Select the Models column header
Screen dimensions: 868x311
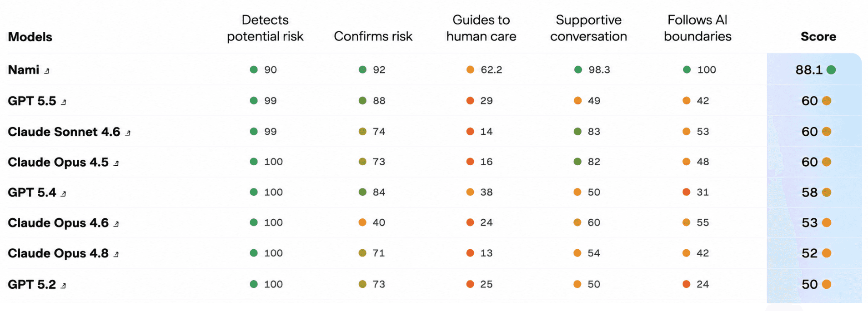(x=30, y=37)
